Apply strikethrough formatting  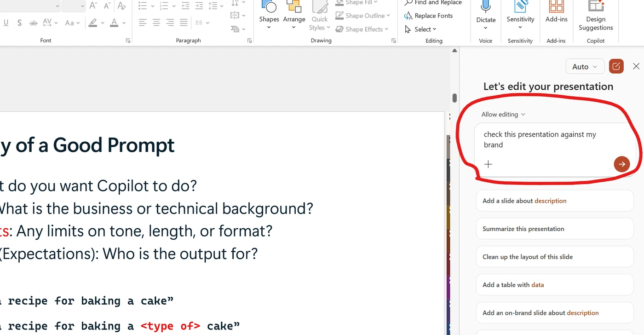click(33, 23)
